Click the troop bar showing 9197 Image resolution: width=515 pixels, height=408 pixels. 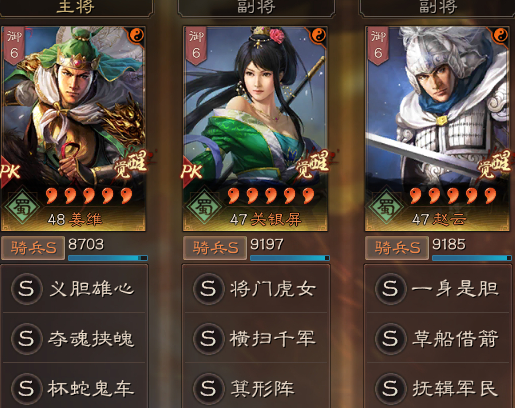(290, 258)
